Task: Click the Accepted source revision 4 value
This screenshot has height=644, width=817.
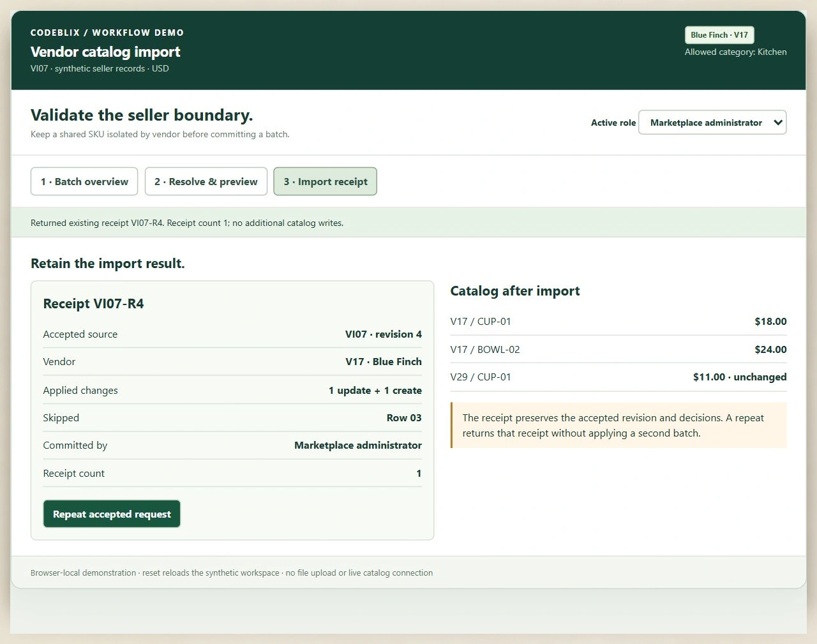Action: pyautogui.click(x=384, y=334)
